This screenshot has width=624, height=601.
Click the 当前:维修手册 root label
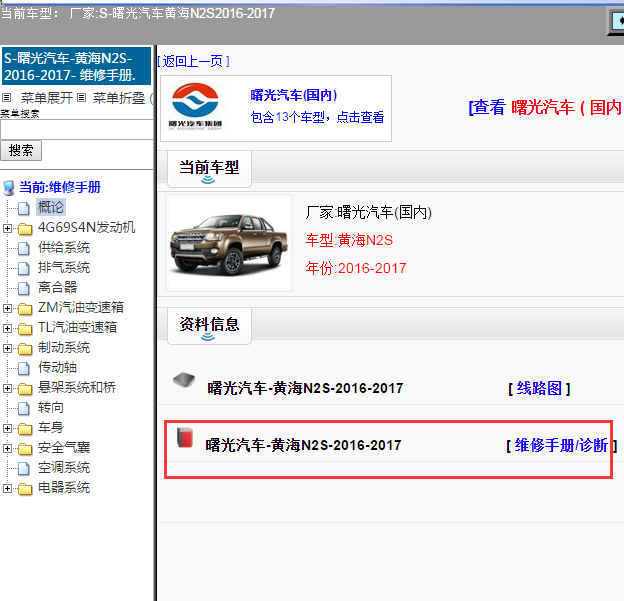[60, 187]
